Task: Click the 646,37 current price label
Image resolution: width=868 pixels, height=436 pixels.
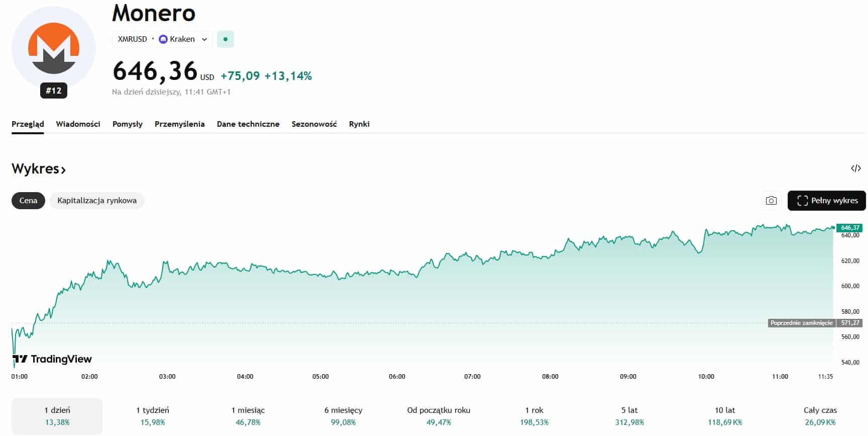Action: (849, 228)
